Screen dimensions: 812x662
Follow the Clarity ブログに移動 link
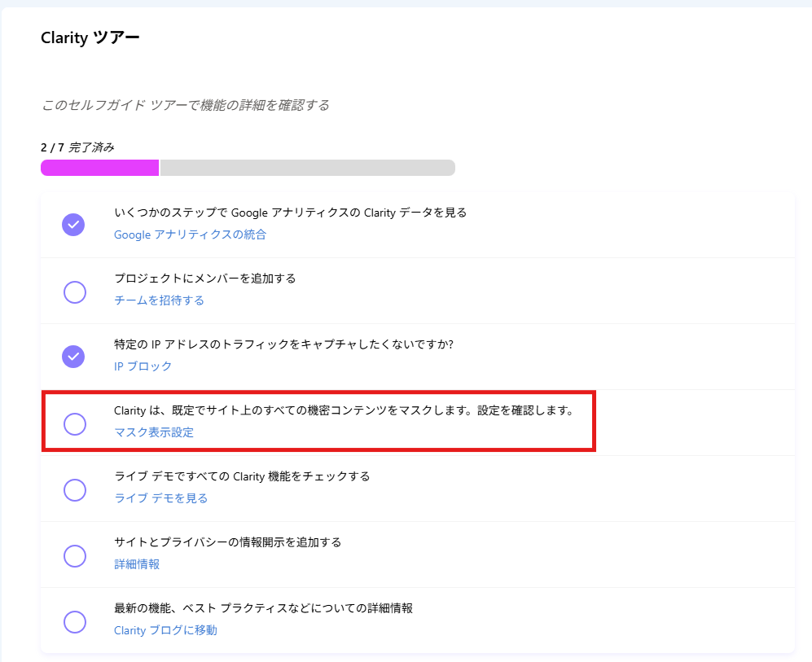point(165,630)
